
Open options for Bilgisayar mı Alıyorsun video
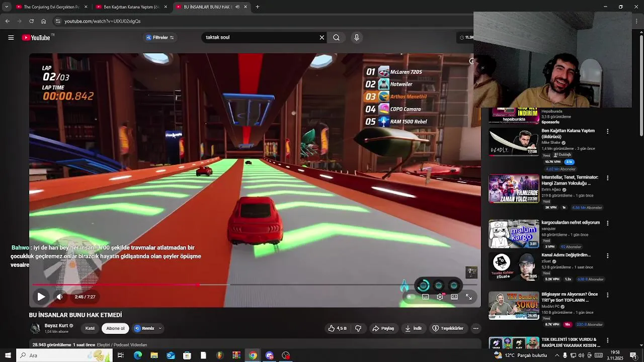tap(607, 295)
